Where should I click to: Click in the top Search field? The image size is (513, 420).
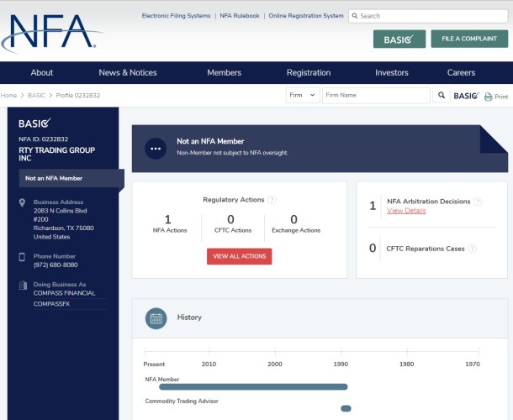pyautogui.click(x=428, y=16)
